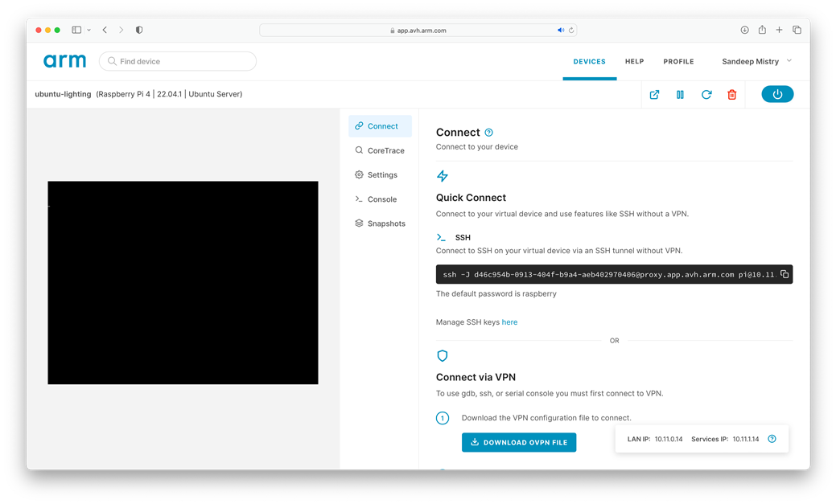Click 'The default password is raspberry' text
836x504 pixels.
click(x=496, y=294)
